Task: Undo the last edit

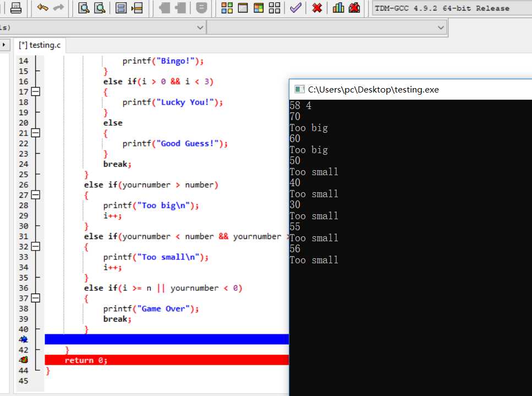Action: click(x=42, y=8)
